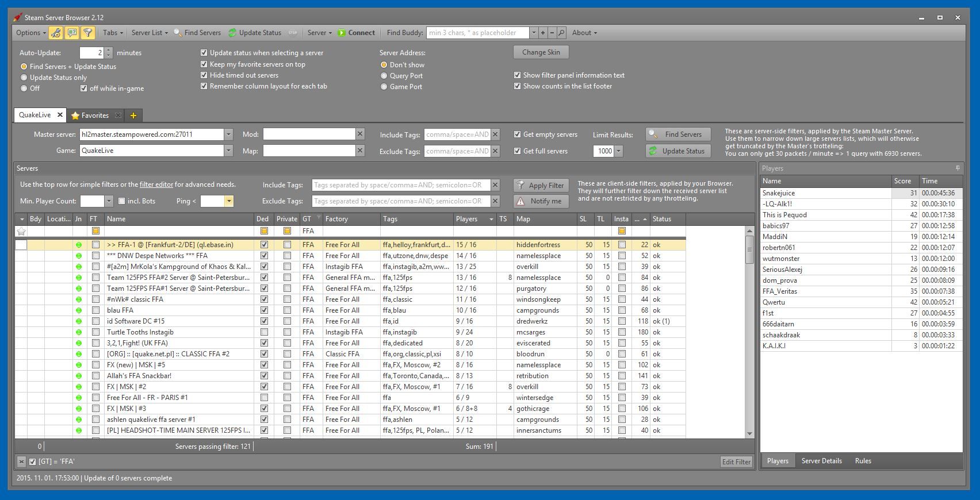This screenshot has height=500, width=980.
Task: Remove the active GT filter with the X button
Action: click(x=21, y=461)
